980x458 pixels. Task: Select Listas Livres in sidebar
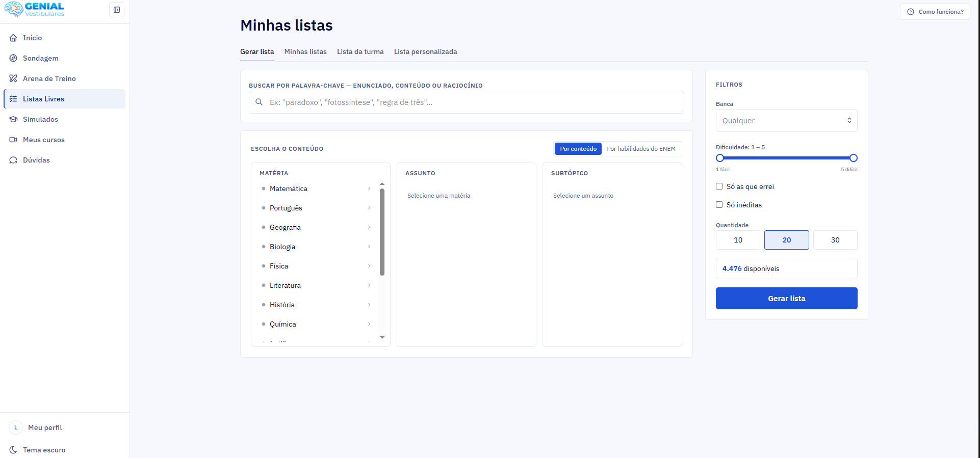(x=65, y=99)
